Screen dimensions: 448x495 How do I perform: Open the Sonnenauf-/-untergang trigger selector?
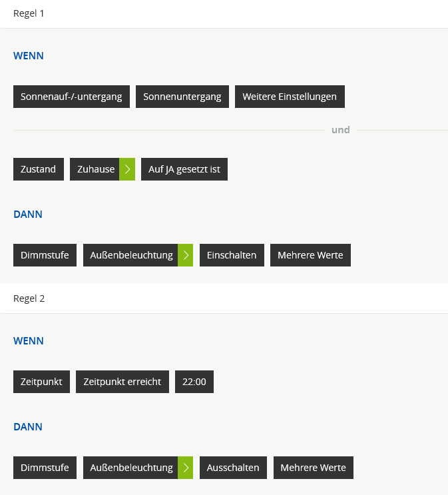pyautogui.click(x=71, y=97)
